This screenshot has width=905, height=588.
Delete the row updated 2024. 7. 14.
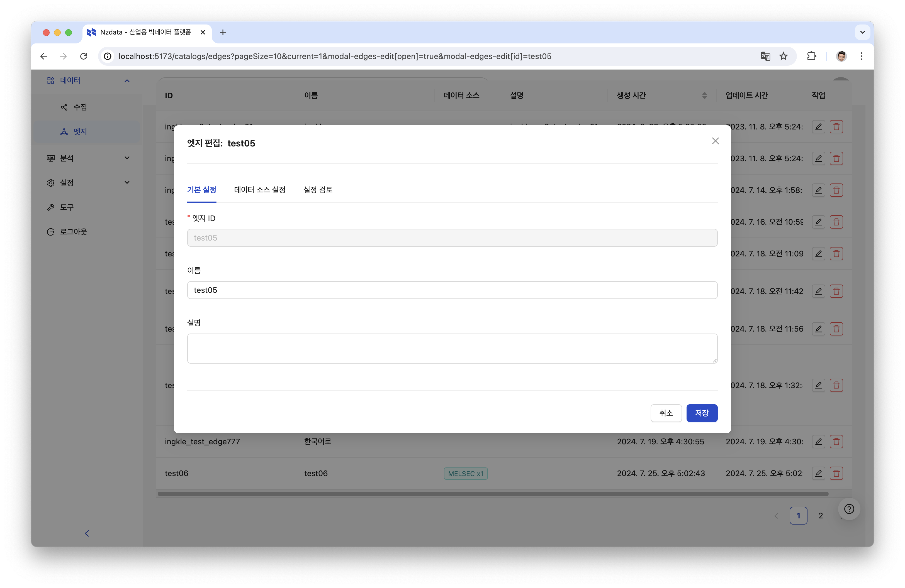coord(836,190)
